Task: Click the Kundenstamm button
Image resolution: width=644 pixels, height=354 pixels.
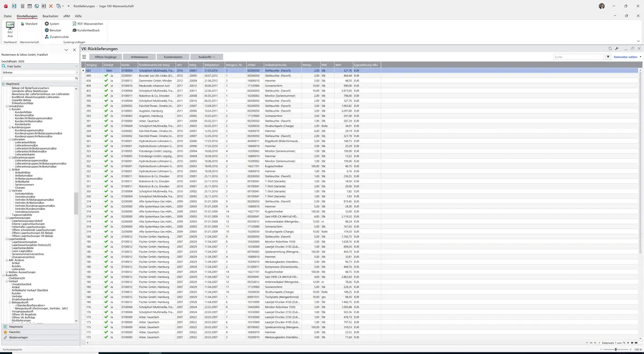Action: pos(173,57)
